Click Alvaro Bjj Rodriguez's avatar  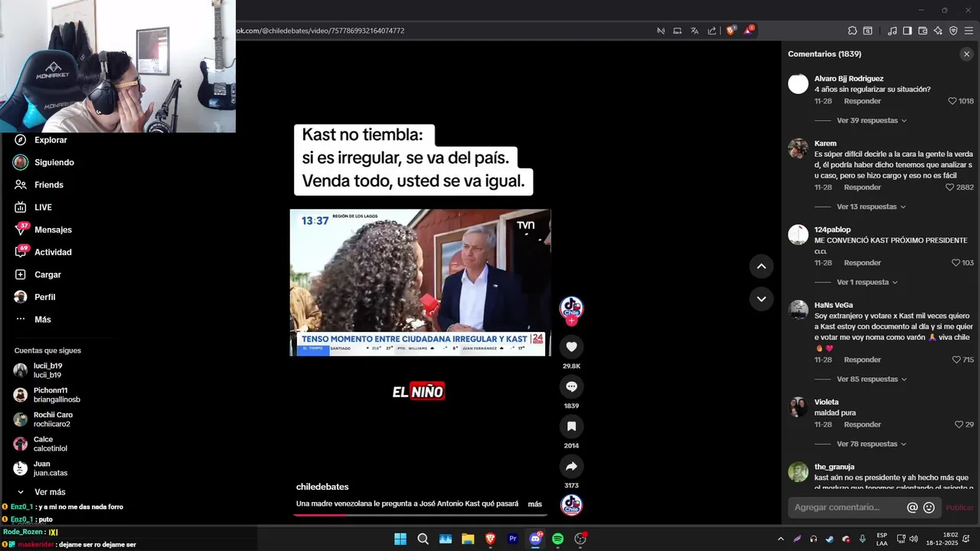click(799, 84)
